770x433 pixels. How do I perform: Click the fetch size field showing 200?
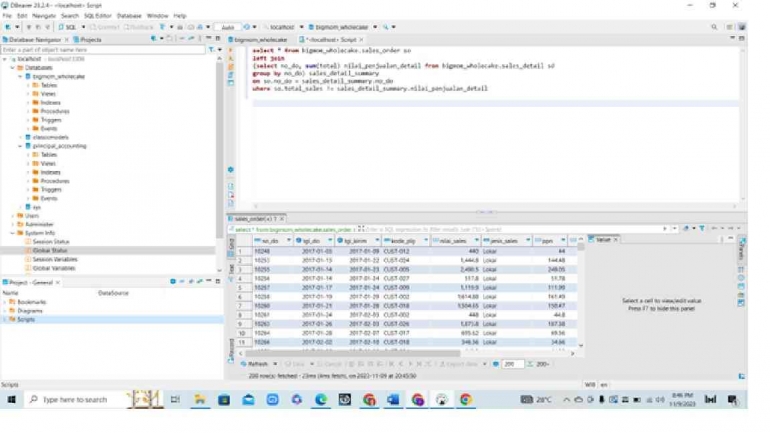pyautogui.click(x=512, y=364)
